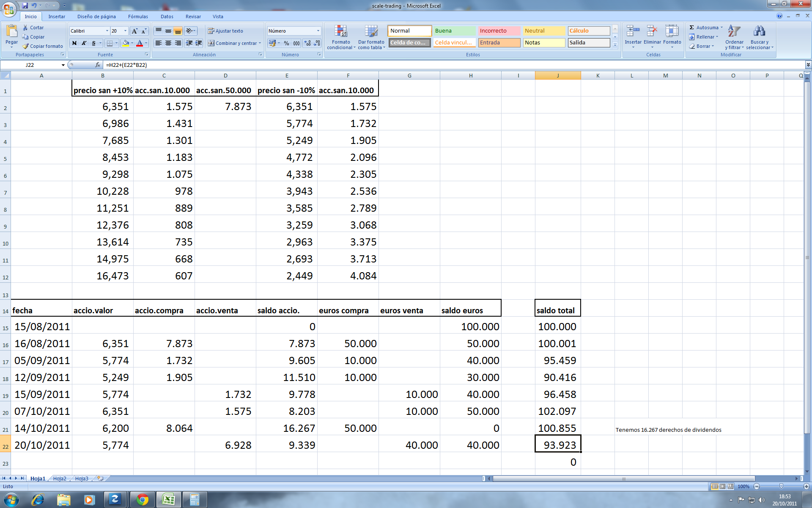Switch to the Fórmulas ribbon tab
Screen dimensions: 812x508
[x=138, y=17]
